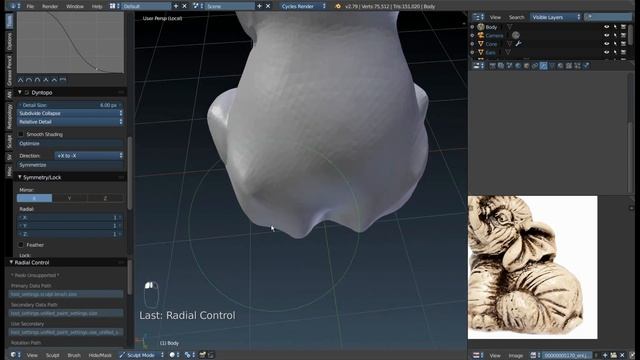
Task: Expand the Body object in outliner
Action: [x=473, y=27]
